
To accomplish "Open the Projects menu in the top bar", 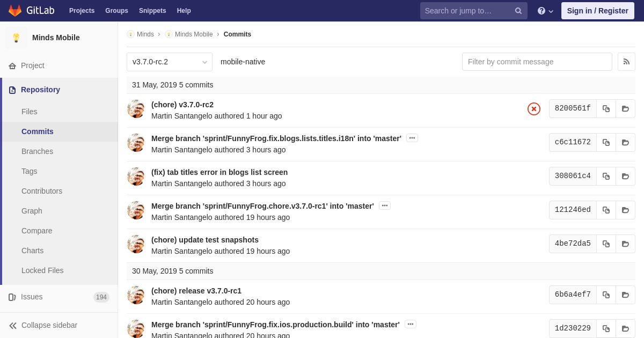I will 82,11.
